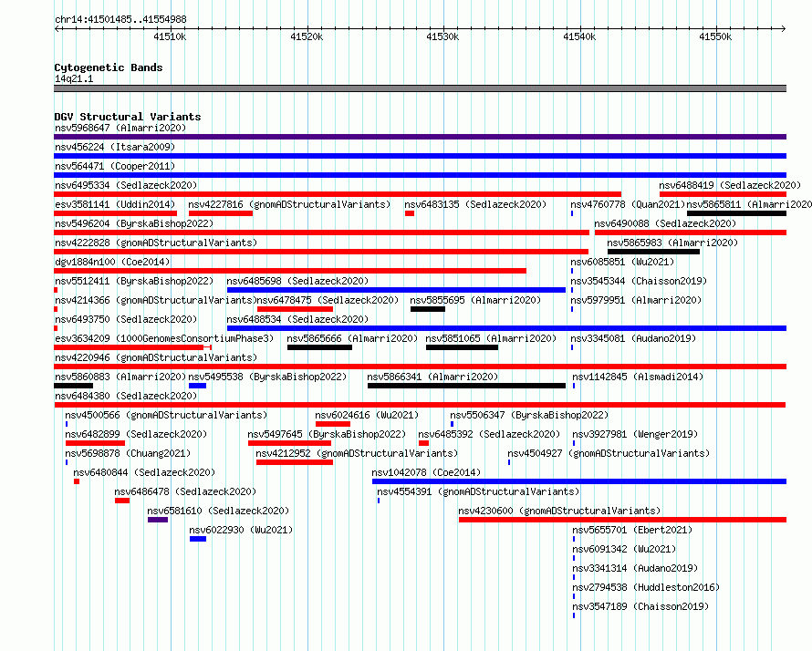This screenshot has width=812, height=651.
Task: Click blue bar under nsv6022930
Action: [x=198, y=539]
